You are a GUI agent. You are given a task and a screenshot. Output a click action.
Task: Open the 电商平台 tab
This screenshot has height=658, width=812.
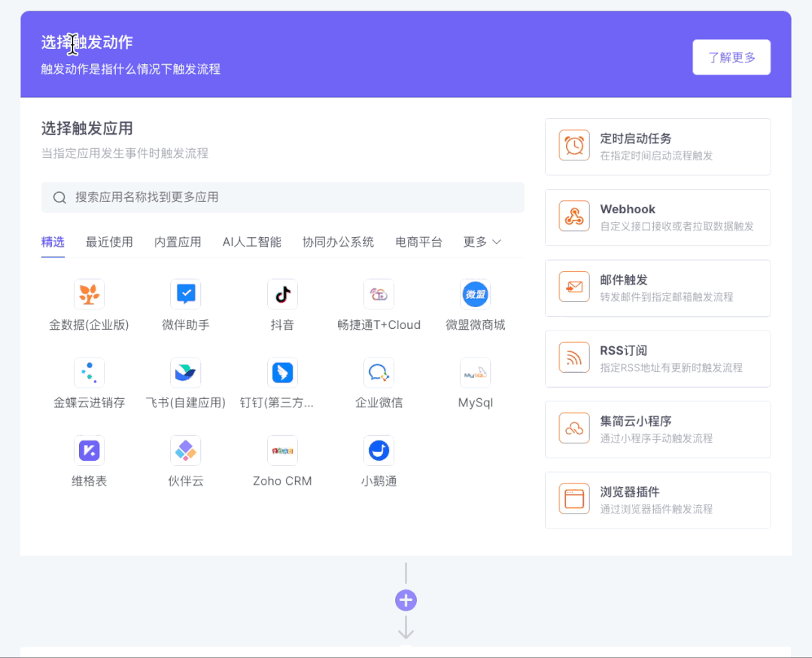pos(418,242)
